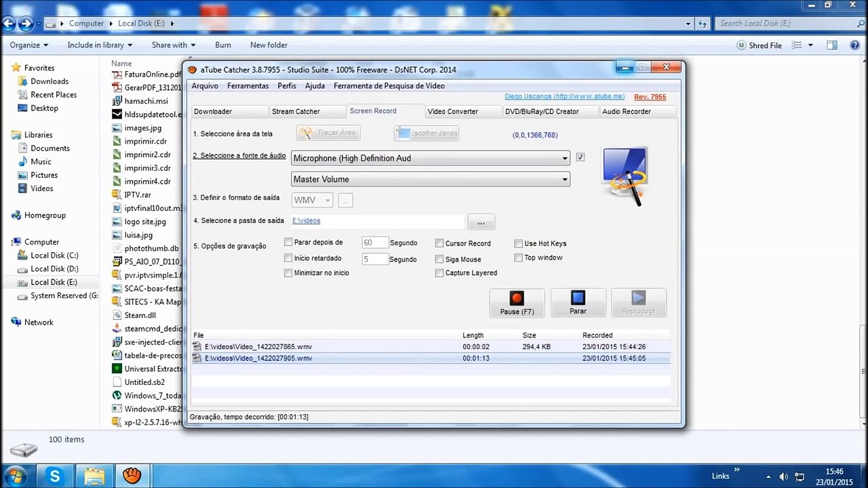Check the Capture Layered option

click(439, 273)
